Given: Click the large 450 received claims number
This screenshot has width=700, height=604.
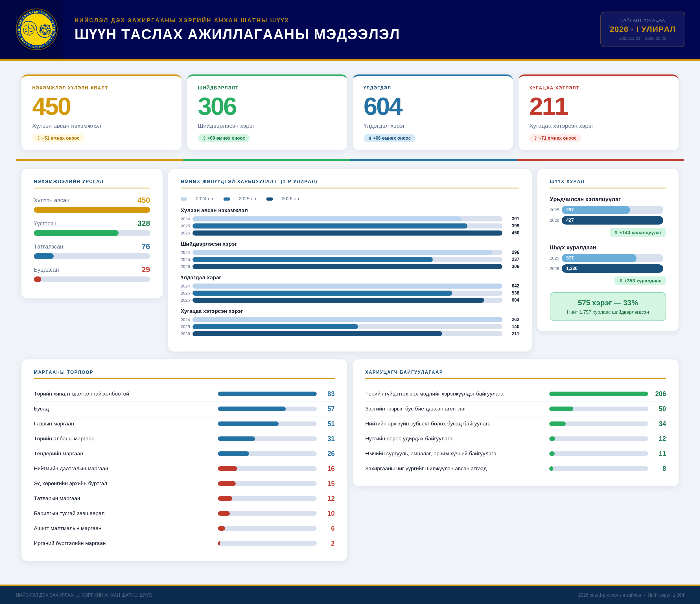Looking at the screenshot, I should point(51,106).
